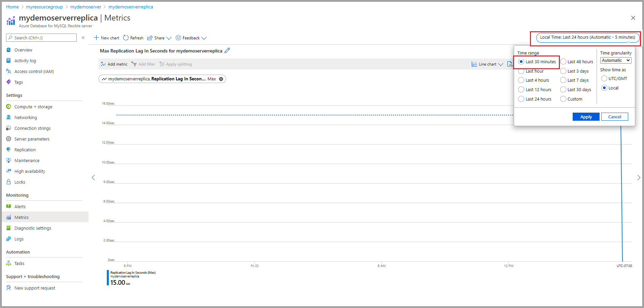Click Apply splitting option
The width and height of the screenshot is (644, 308).
(x=176, y=64)
